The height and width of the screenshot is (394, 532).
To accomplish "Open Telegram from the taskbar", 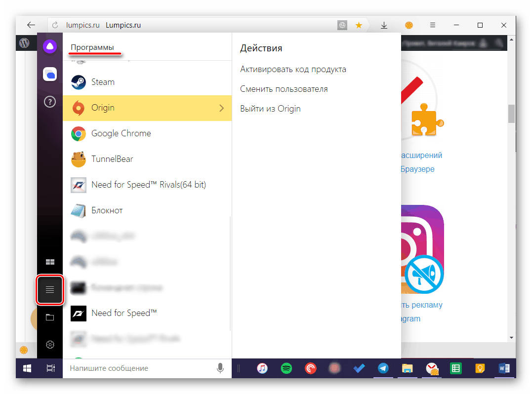I will [x=383, y=368].
